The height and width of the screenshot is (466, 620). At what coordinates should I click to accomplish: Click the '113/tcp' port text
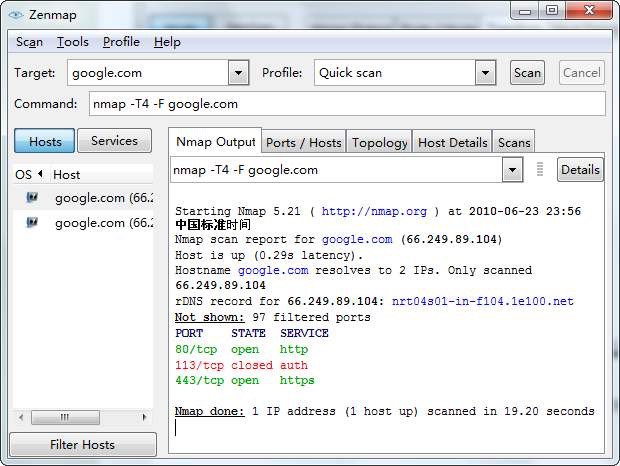pyautogui.click(x=199, y=365)
